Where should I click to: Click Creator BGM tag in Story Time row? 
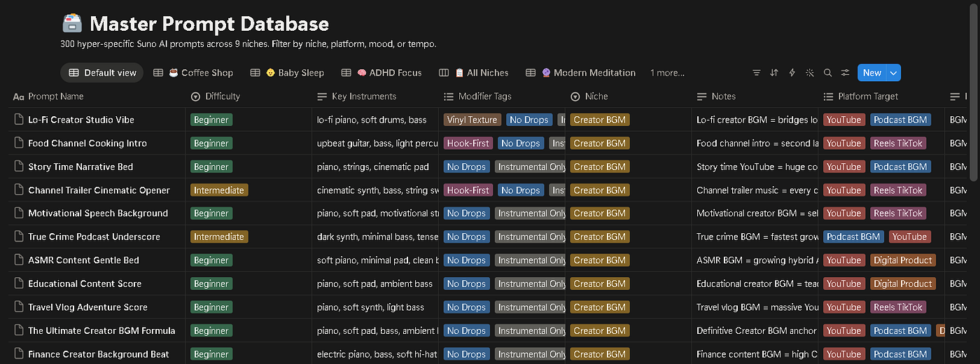[600, 167]
